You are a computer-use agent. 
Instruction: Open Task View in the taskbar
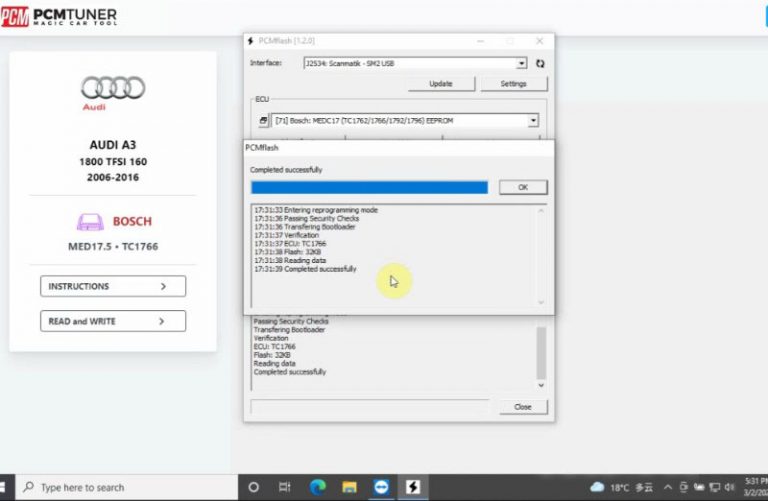pyautogui.click(x=285, y=487)
